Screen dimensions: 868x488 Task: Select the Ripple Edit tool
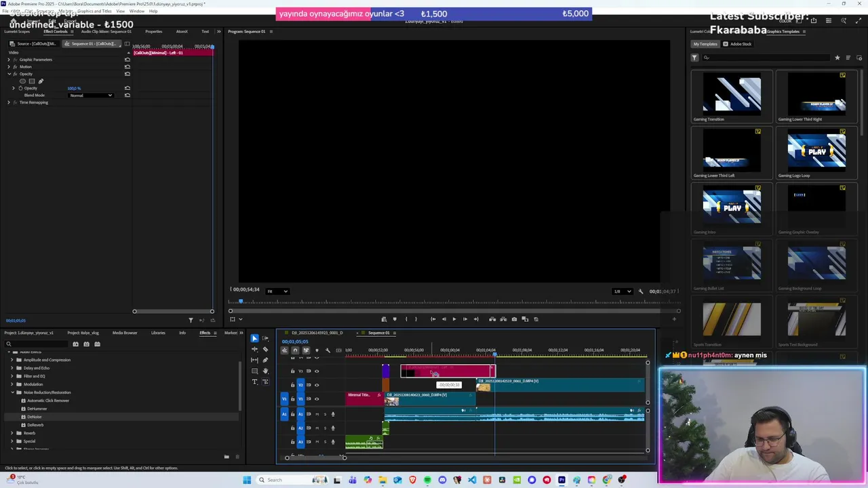coord(254,349)
